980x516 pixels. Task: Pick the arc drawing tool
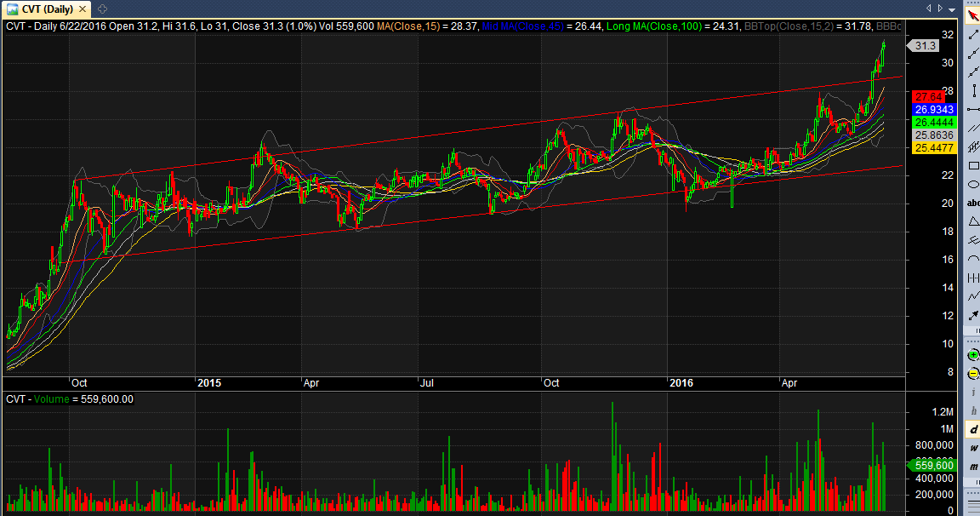(x=973, y=259)
